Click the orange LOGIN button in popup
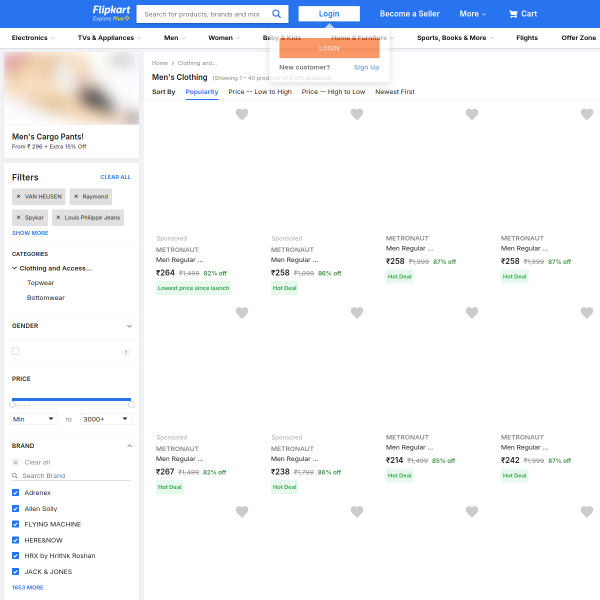Image resolution: width=600 pixels, height=600 pixels. [329, 48]
